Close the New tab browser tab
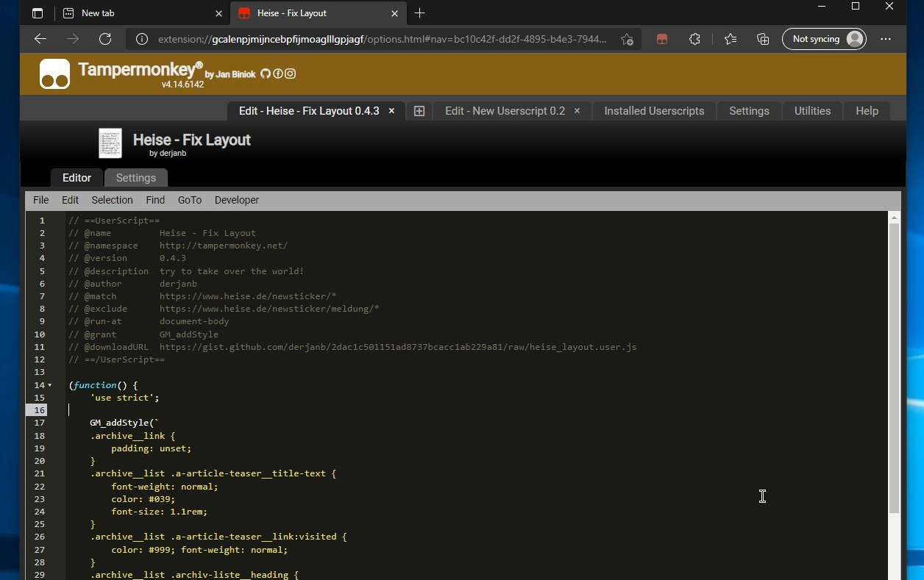Image resolution: width=924 pixels, height=580 pixels. (218, 13)
